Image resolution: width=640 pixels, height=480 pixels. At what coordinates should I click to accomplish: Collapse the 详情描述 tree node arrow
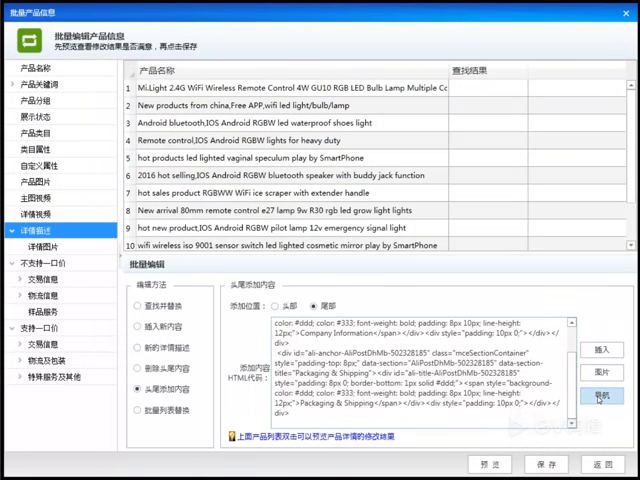coord(12,231)
